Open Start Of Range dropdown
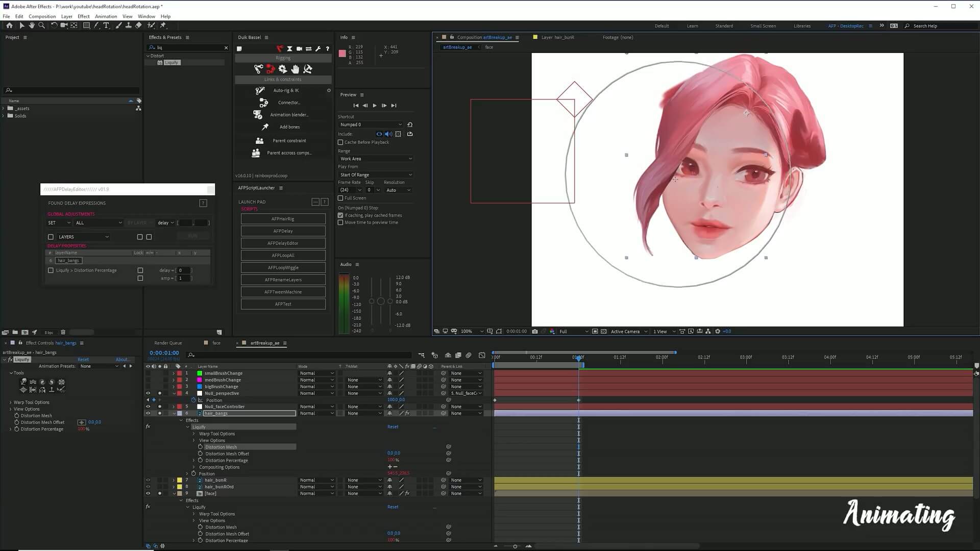This screenshot has height=551, width=980. pos(376,175)
